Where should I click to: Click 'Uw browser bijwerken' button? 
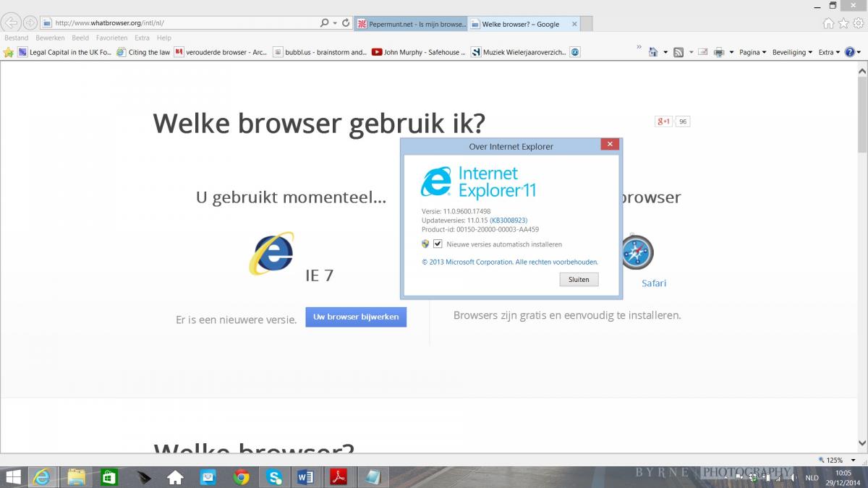tap(356, 317)
